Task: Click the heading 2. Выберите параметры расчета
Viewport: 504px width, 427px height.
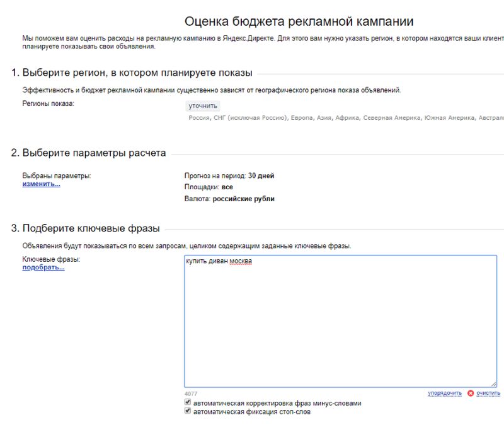Action: point(88,153)
